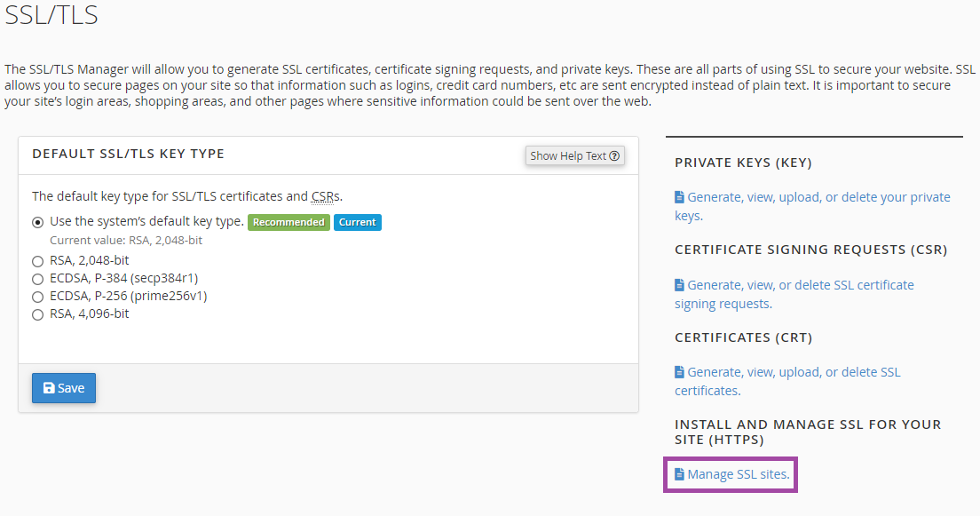Click the document icon beside SSL certificates link
980x516 pixels.
(x=679, y=372)
